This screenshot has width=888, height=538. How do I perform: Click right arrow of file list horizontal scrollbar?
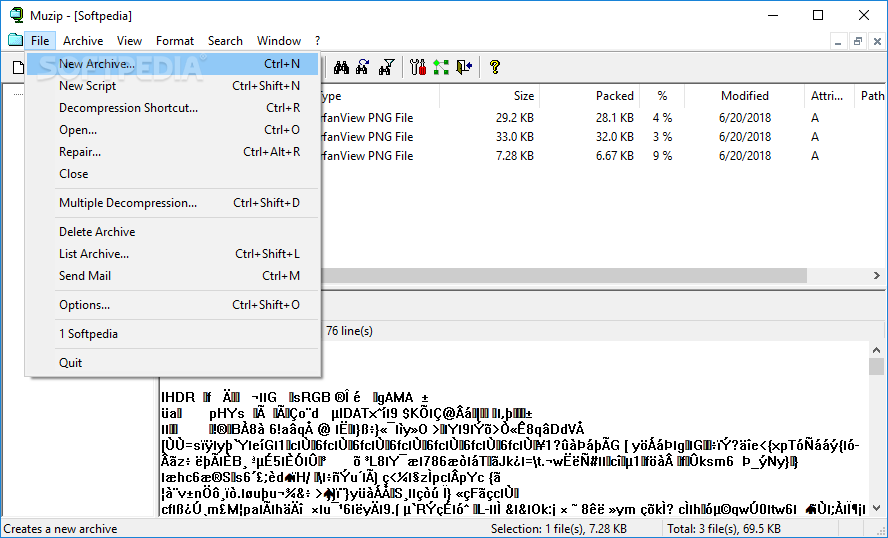click(876, 276)
